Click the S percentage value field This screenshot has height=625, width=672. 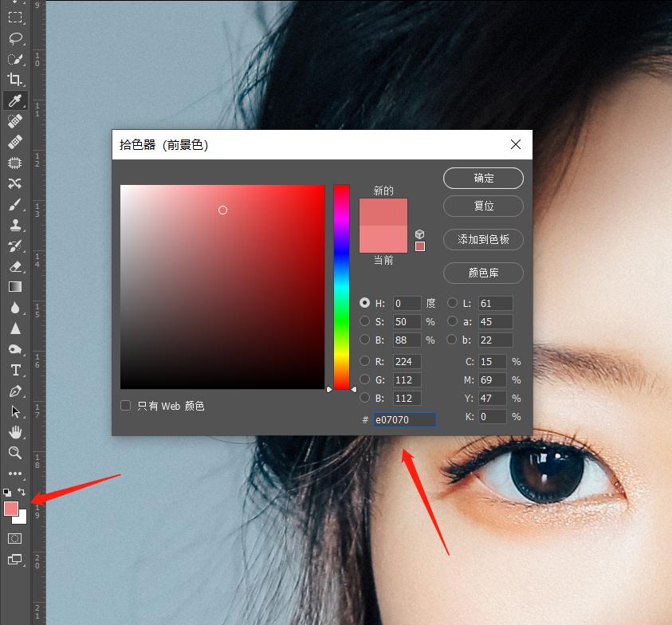tap(407, 321)
